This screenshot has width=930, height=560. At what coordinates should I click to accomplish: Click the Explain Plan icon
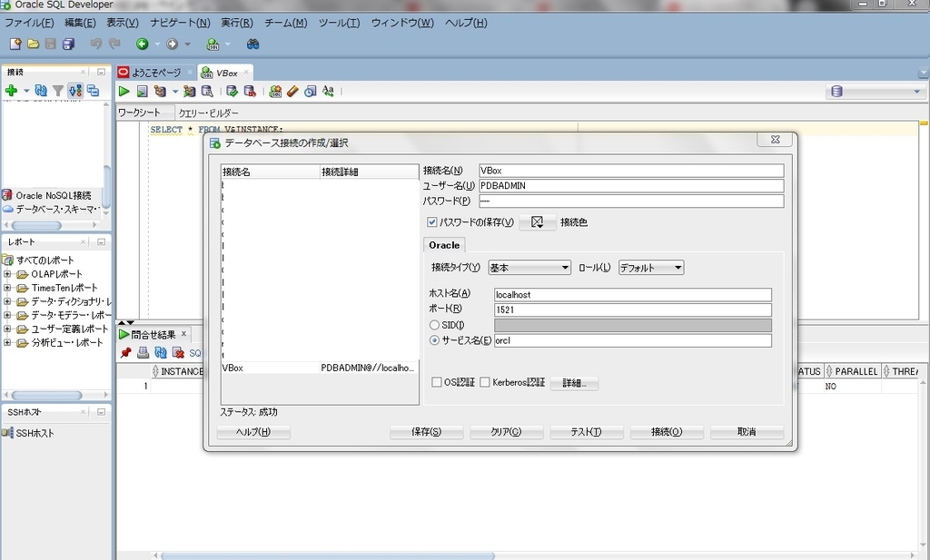click(x=160, y=92)
